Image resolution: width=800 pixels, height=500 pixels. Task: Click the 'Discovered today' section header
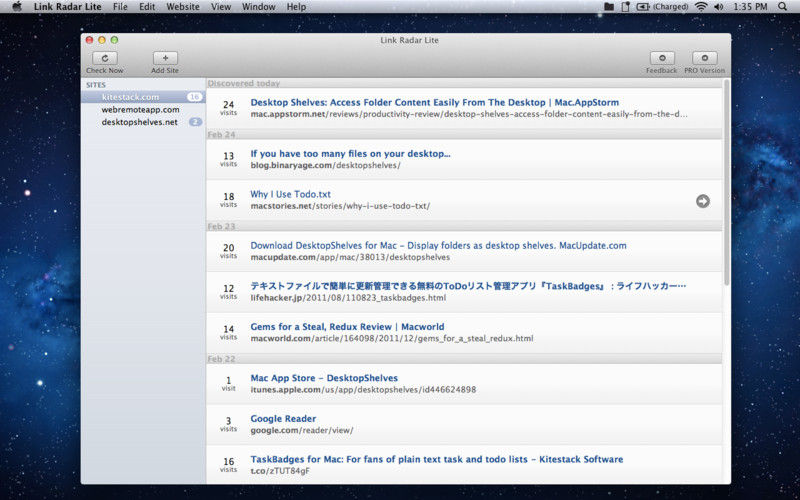[464, 83]
